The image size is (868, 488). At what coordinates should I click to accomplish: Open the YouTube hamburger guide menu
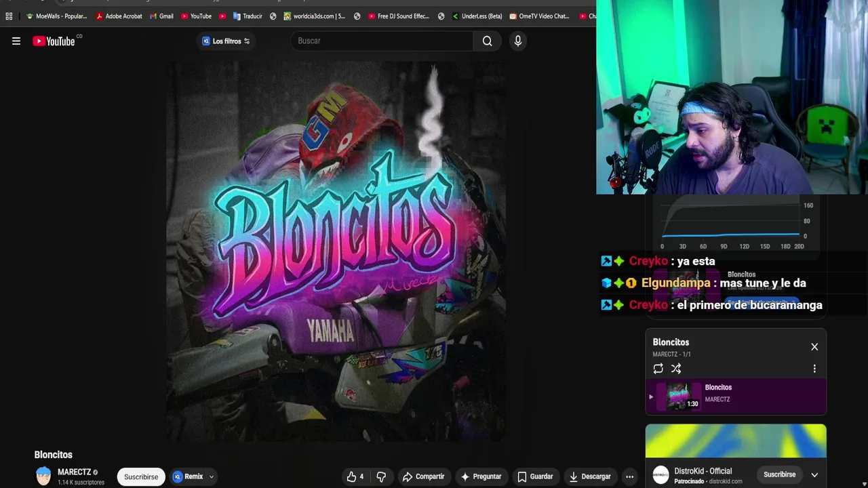click(16, 41)
